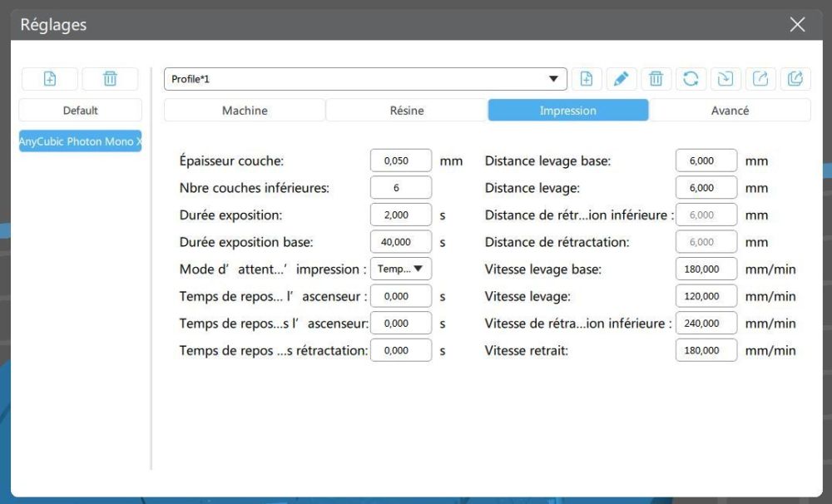Open the Avancé tab

730,111
